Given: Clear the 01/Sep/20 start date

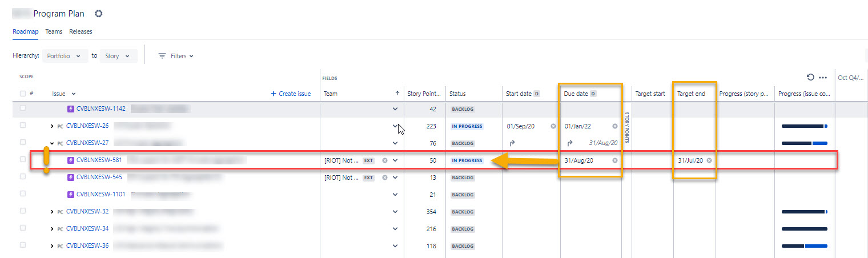Looking at the screenshot, I should coord(553,126).
